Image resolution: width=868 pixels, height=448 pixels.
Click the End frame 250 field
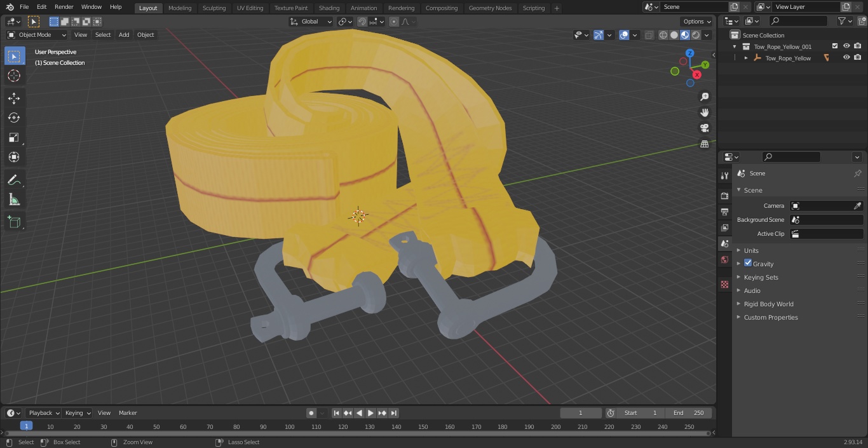pos(689,413)
